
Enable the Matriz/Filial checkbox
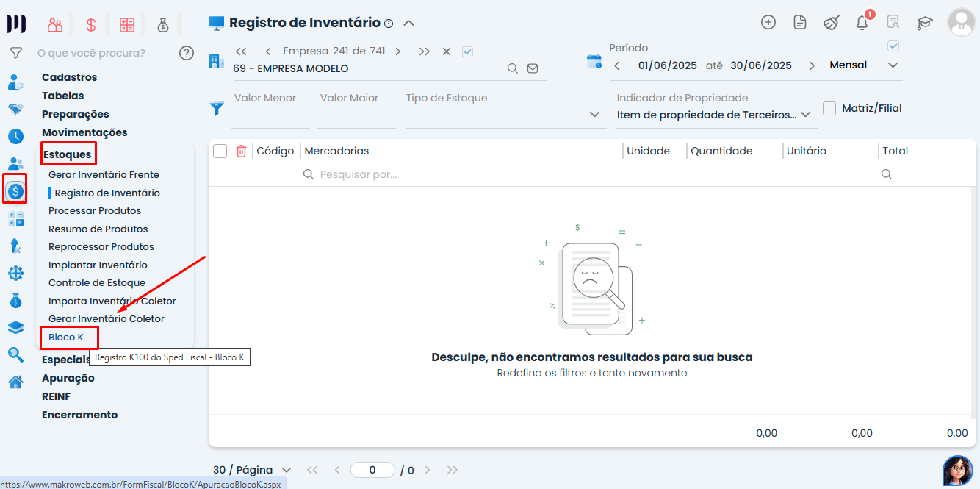click(x=829, y=108)
